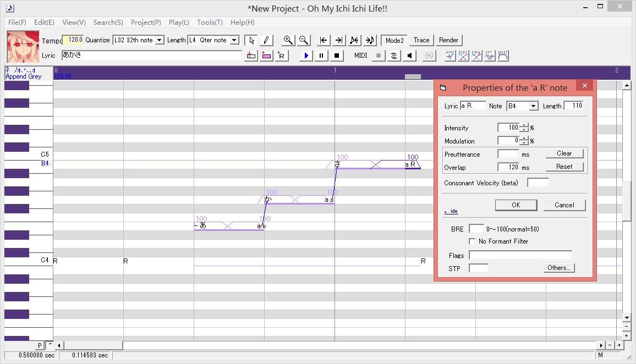Viewport: 636px width, 364px height.
Task: Open the Tools(T) menu
Action: tap(210, 23)
